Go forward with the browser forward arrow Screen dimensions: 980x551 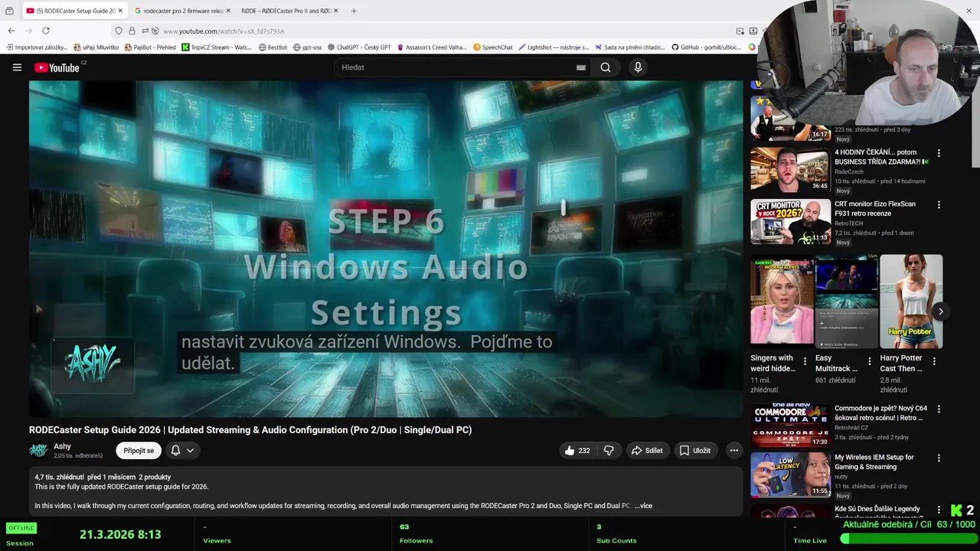pos(29,31)
